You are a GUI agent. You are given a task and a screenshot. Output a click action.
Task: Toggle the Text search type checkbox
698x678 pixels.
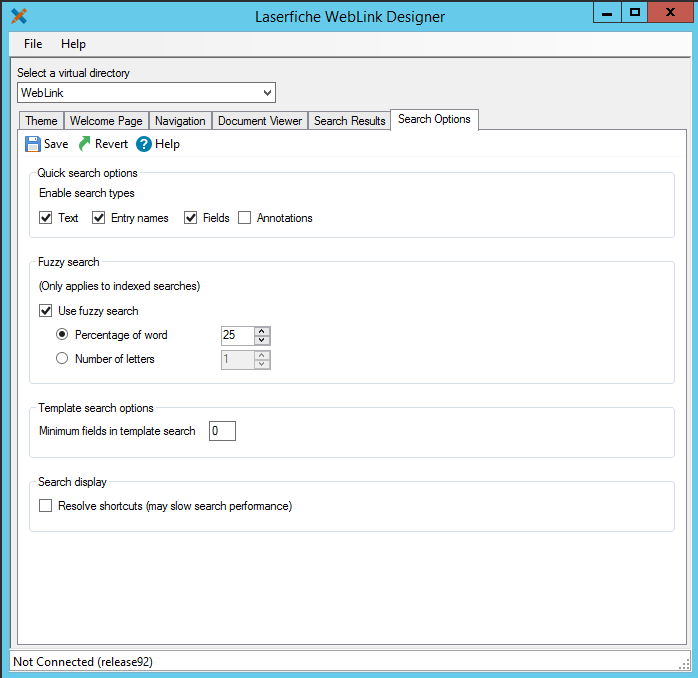45,218
